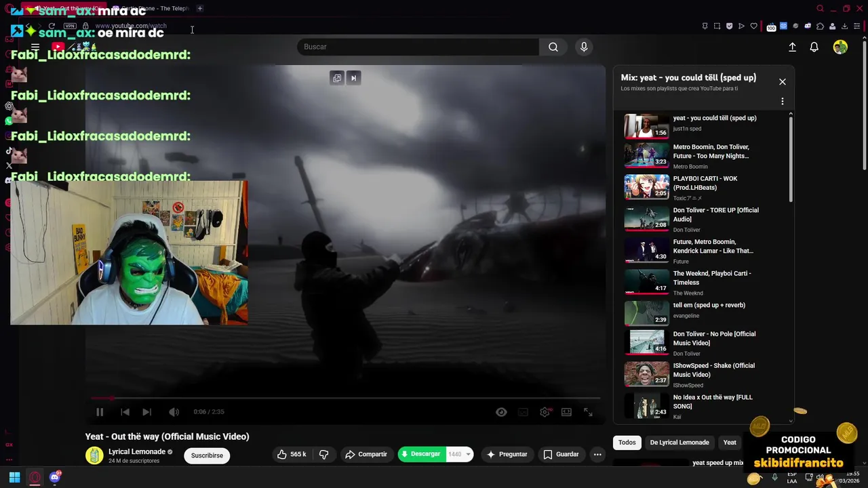Toggle subtitles in the video player

523,412
